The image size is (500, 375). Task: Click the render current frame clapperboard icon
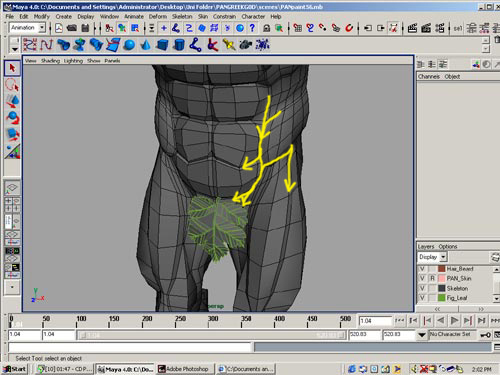[x=412, y=28]
